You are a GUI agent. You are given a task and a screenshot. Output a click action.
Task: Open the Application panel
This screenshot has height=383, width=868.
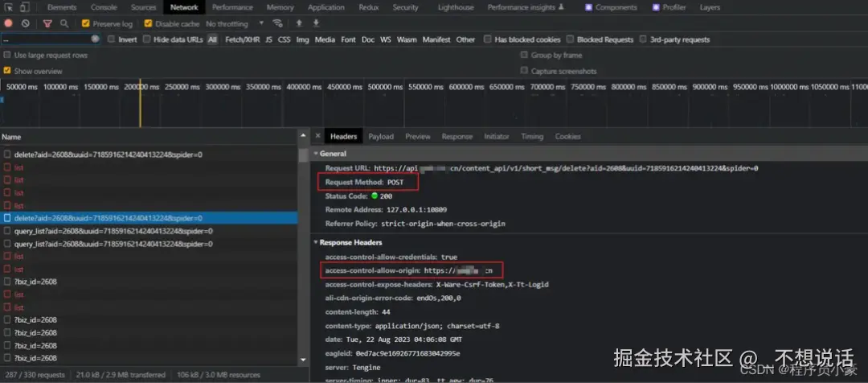(326, 8)
